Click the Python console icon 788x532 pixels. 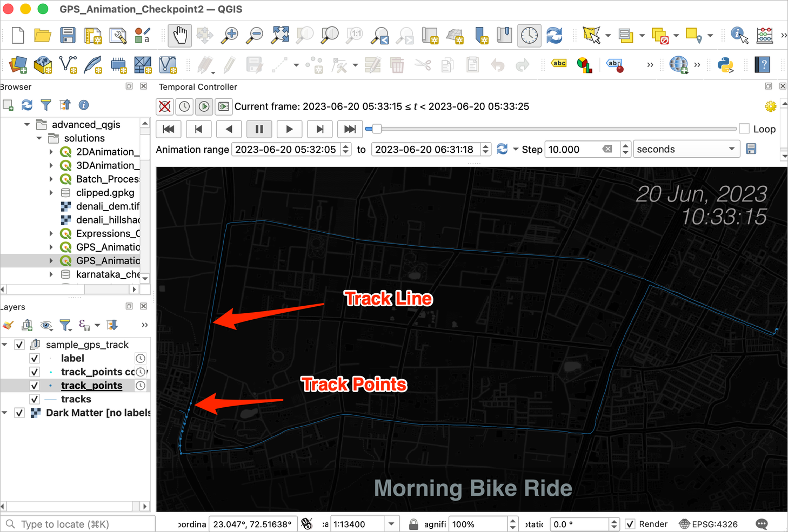(725, 65)
